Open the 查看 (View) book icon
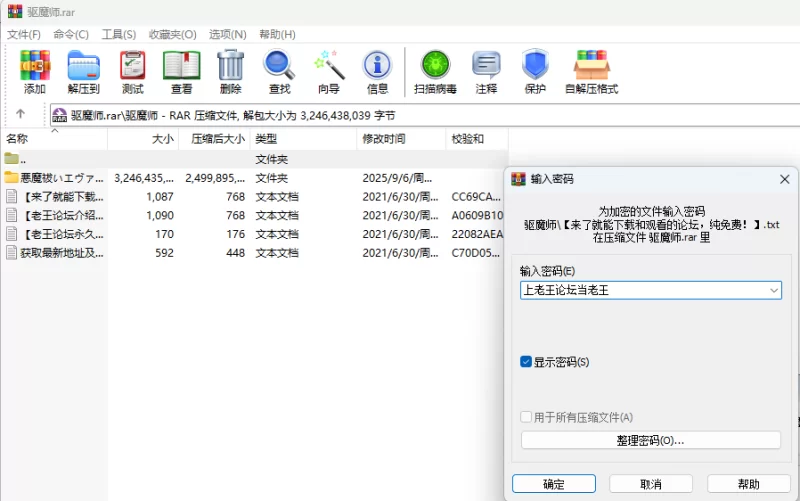 pos(182,65)
